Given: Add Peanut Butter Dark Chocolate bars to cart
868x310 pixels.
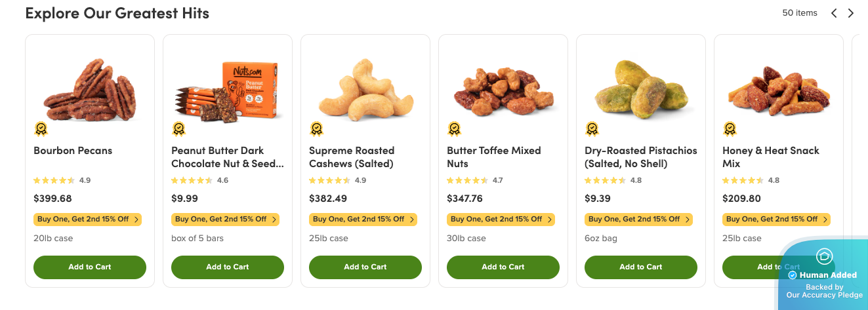Looking at the screenshot, I should (x=228, y=267).
